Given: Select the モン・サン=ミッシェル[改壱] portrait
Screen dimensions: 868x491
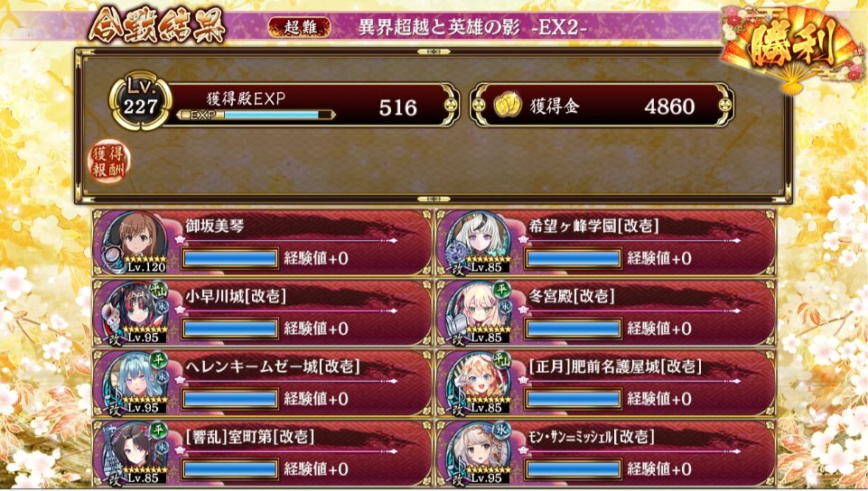Looking at the screenshot, I should tap(479, 452).
